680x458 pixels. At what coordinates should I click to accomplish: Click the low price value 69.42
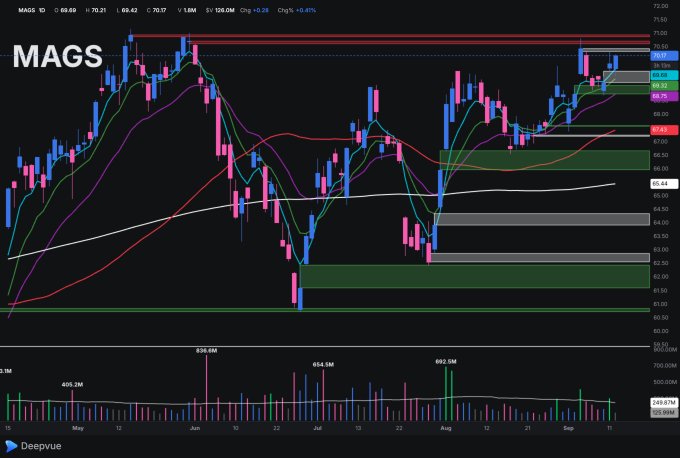(129, 10)
